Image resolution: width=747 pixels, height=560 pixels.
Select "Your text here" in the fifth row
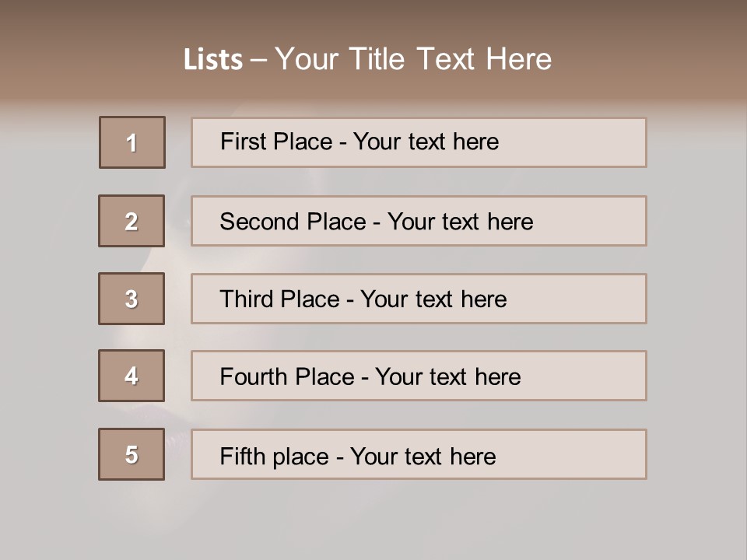(423, 457)
